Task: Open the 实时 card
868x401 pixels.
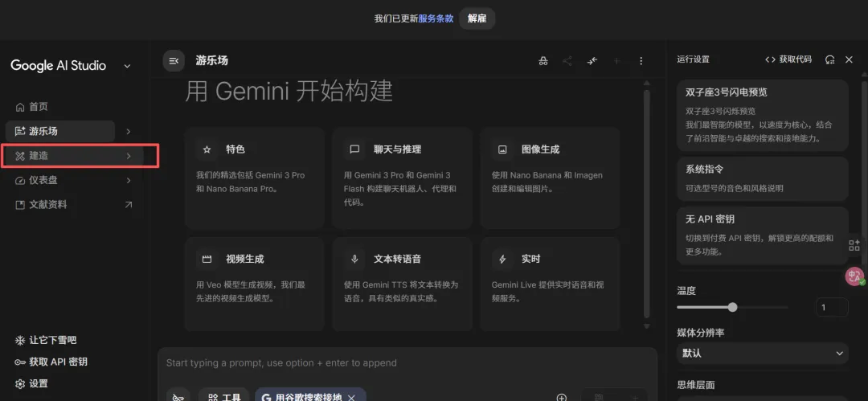Action: coord(551,284)
